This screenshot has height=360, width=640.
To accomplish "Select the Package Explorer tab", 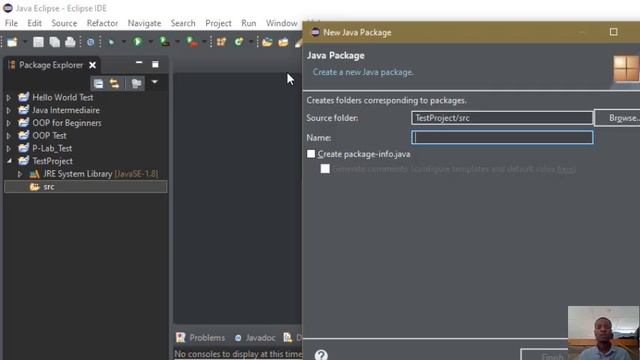I will 51,65.
